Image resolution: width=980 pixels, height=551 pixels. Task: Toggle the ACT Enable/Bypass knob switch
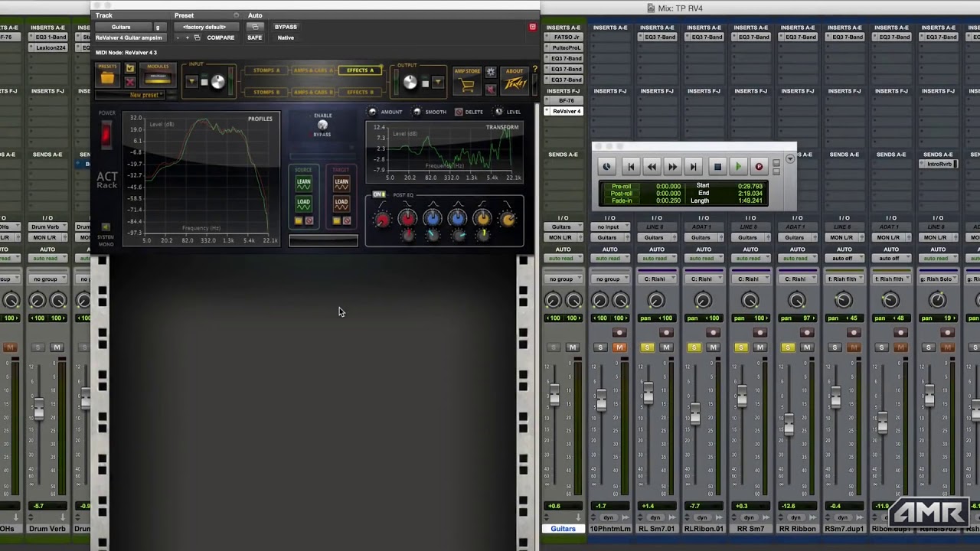click(x=322, y=125)
